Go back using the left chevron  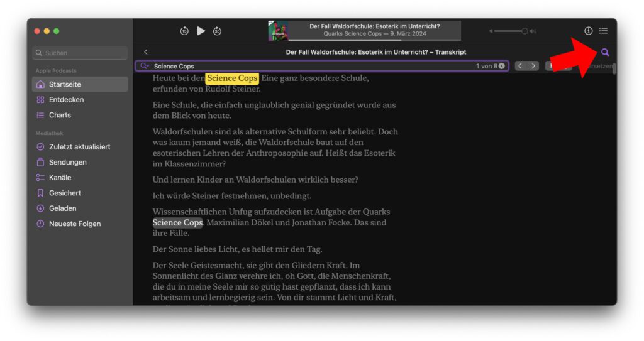tap(146, 52)
